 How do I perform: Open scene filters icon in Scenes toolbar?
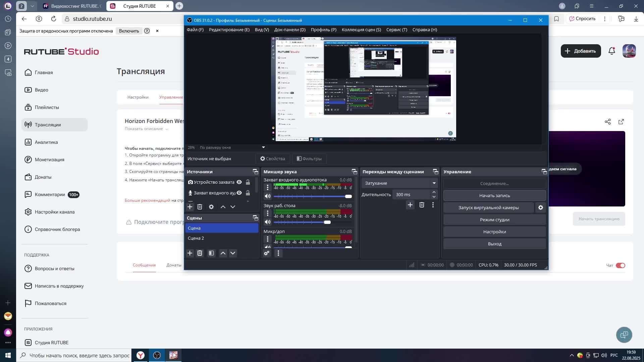(211, 253)
